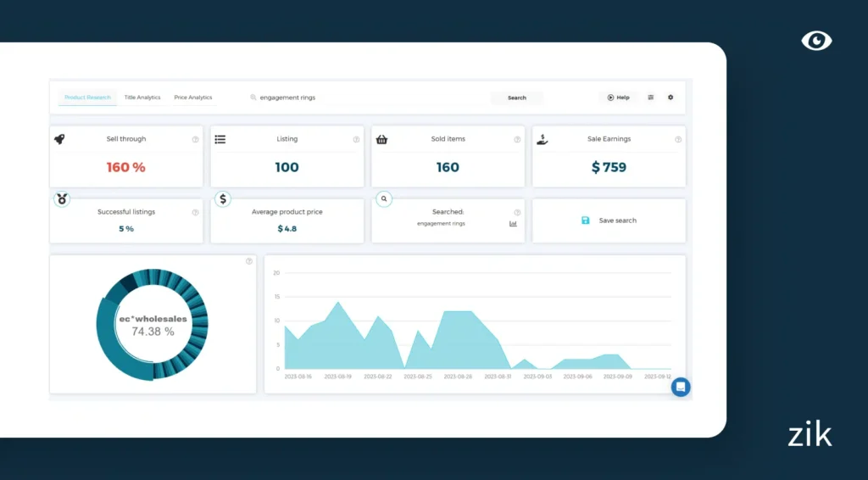The image size is (868, 480).
Task: Click the bar chart icon in Searched card
Action: [513, 224]
